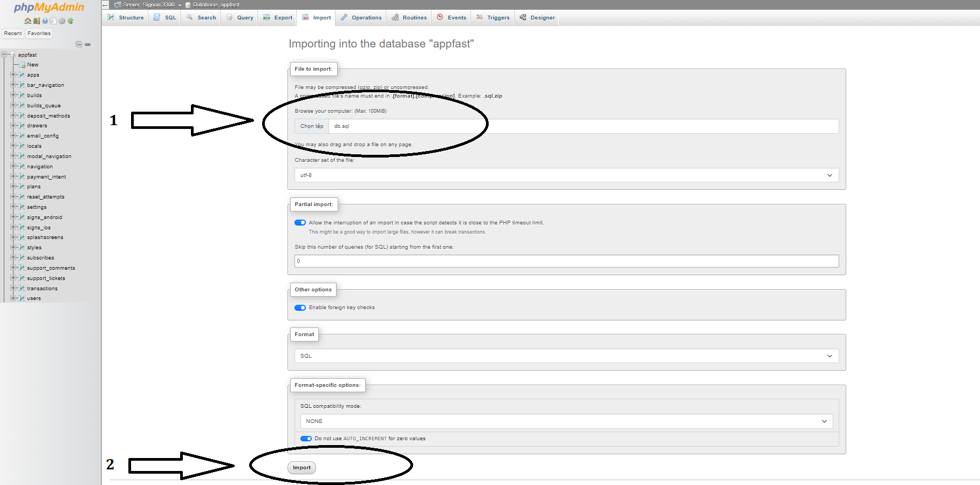This screenshot has width=980, height=485.
Task: Click the choose file button
Action: [312, 126]
